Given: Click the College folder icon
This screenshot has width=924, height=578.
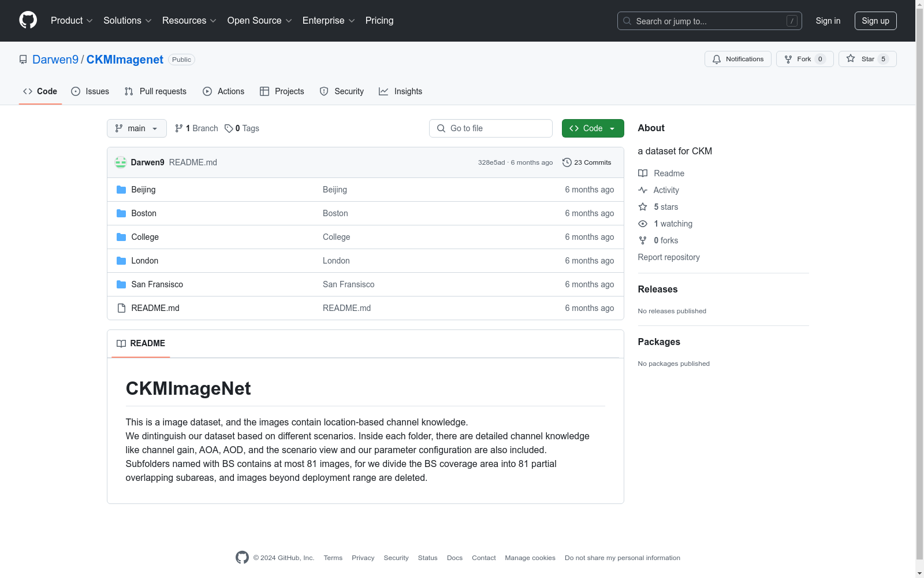Looking at the screenshot, I should (x=121, y=237).
